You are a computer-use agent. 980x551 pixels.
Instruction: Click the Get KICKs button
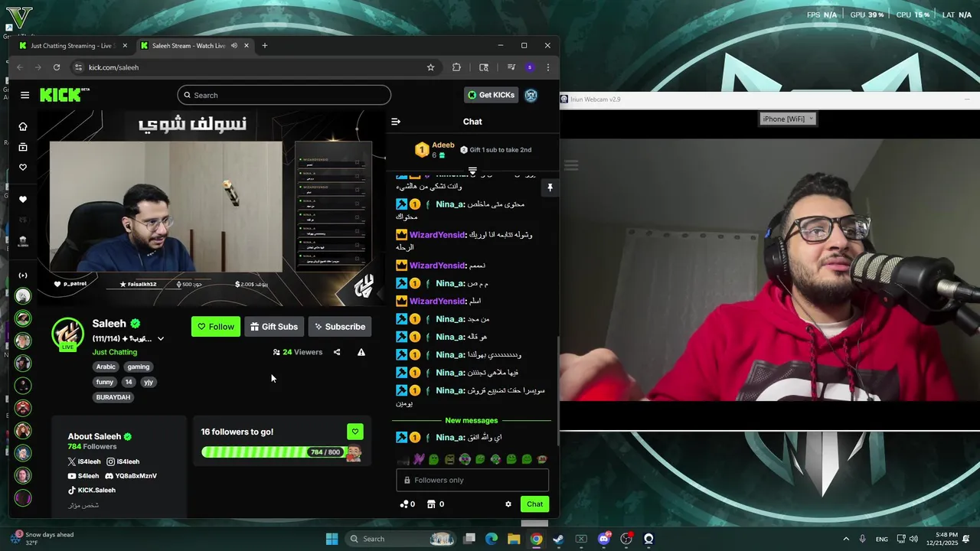[492, 95]
